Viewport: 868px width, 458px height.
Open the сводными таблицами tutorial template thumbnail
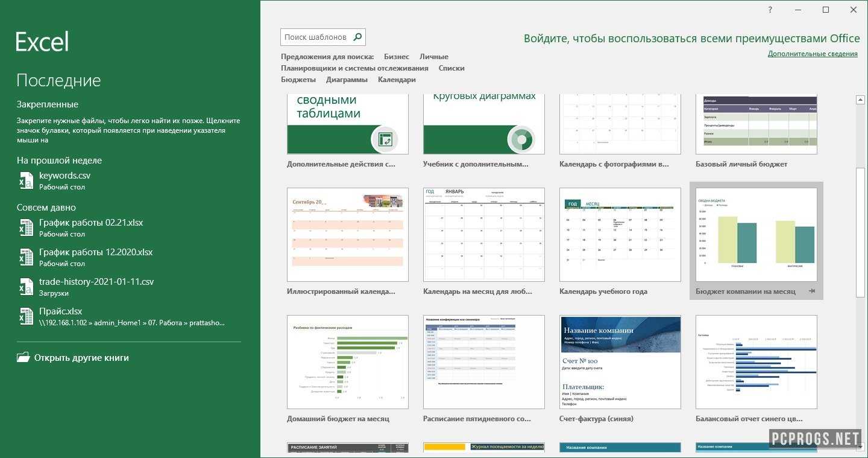pyautogui.click(x=348, y=124)
